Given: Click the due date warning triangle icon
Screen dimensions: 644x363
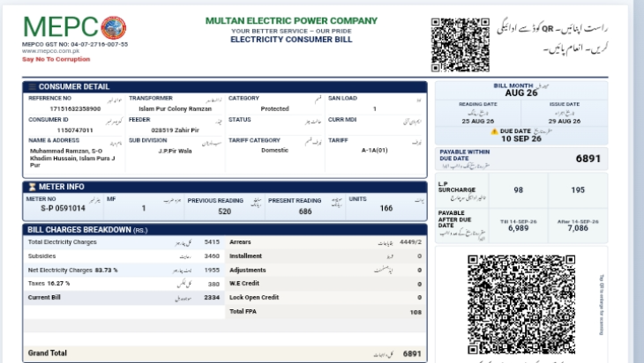Looking at the screenshot, I should 495,131.
